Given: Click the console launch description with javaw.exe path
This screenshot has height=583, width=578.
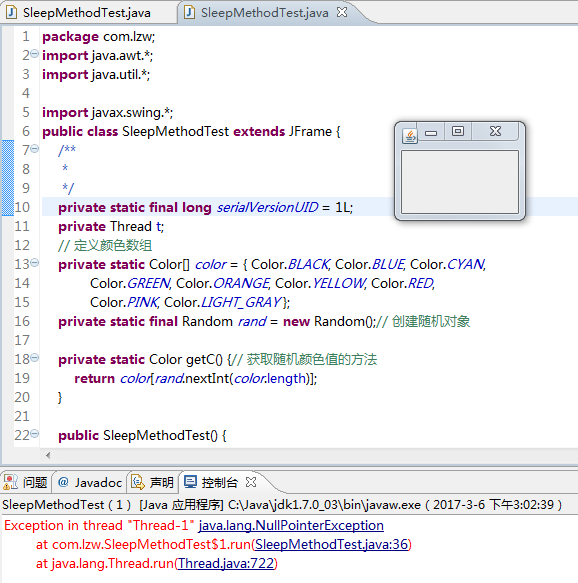Looking at the screenshot, I should click(x=282, y=505).
